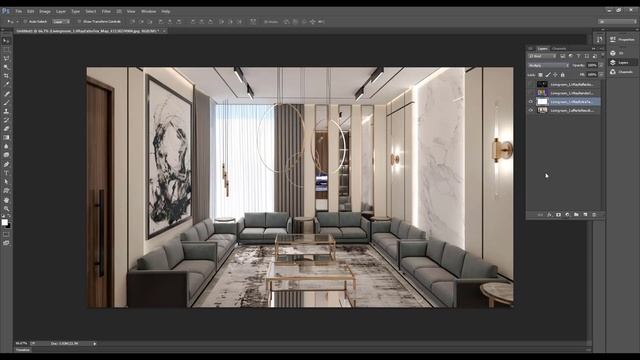The height and width of the screenshot is (360, 640).
Task: Toggle lock all padlock icon
Action: click(x=562, y=75)
